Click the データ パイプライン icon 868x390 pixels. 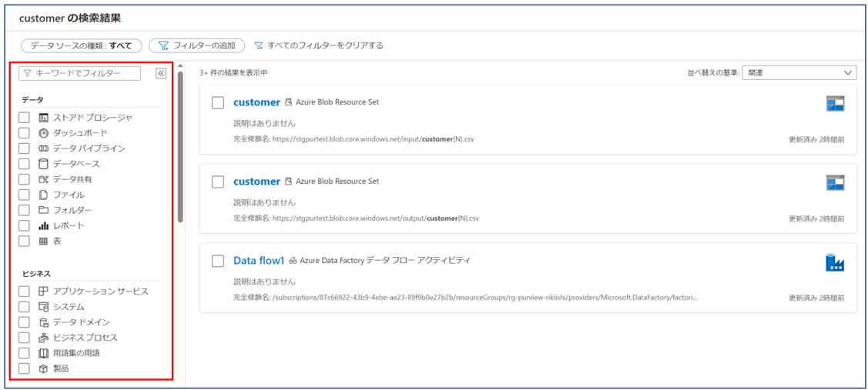coord(44,148)
